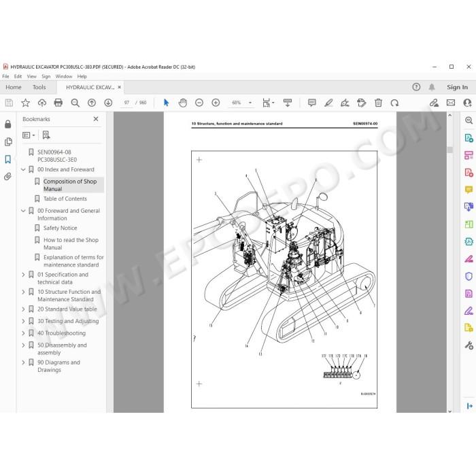Show page thumbnails panel
The width and height of the screenshot is (476, 476).
(8, 141)
